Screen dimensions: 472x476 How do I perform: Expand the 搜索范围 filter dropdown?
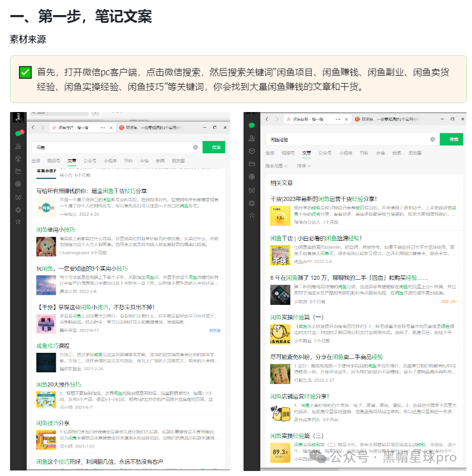point(276,166)
